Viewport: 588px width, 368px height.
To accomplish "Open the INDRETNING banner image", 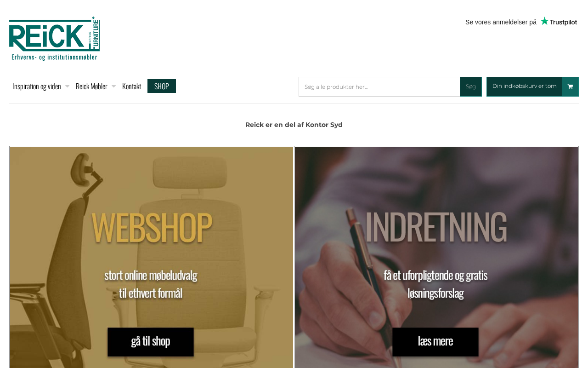I will [436, 257].
